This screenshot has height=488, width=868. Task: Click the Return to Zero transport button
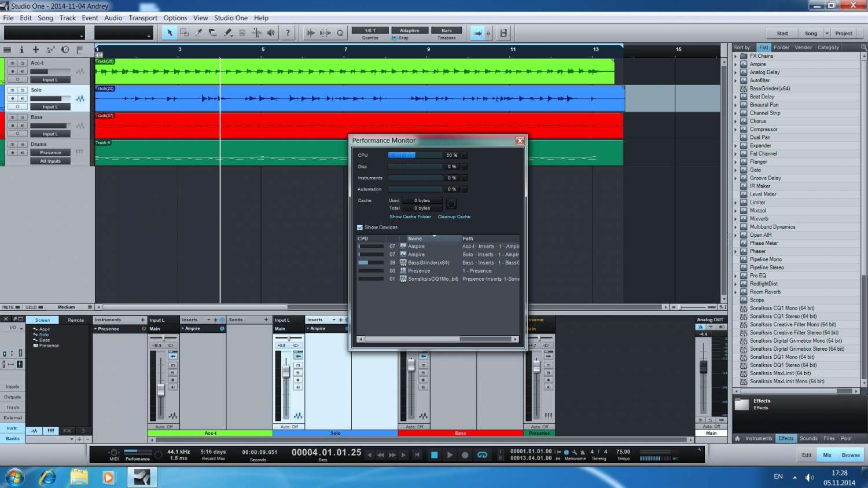coord(417,455)
